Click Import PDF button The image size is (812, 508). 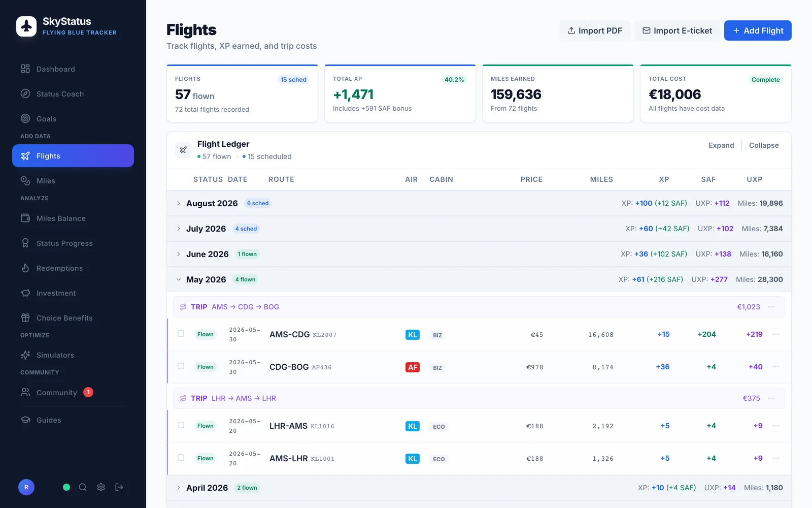[x=595, y=30]
